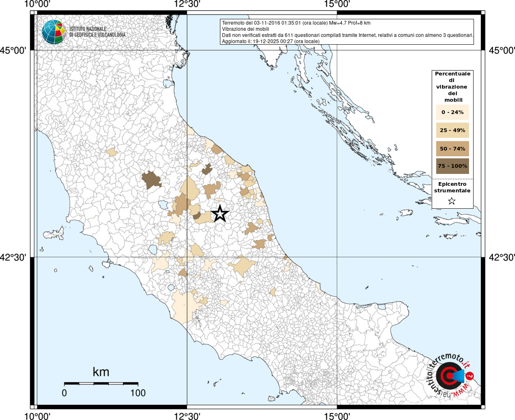
Task: Click the bottom 15°00' longitude label
Action: tap(337, 416)
